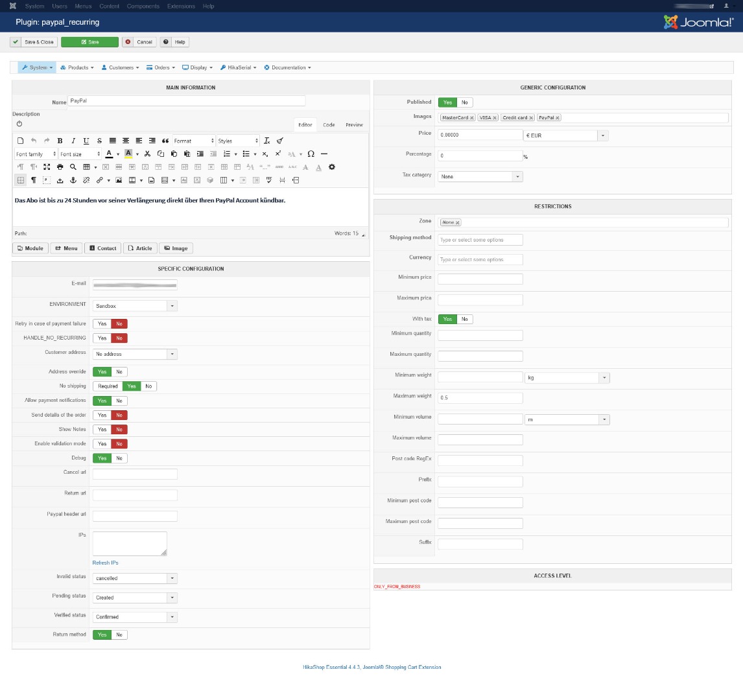Click the Save & Close button
The width and height of the screenshot is (743, 700).
(34, 42)
